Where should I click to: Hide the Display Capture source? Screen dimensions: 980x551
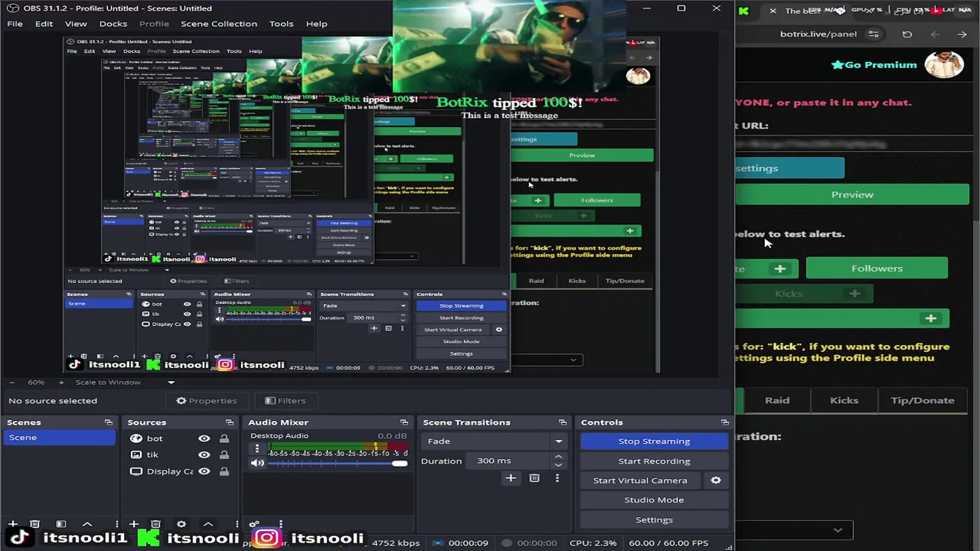[x=204, y=472]
